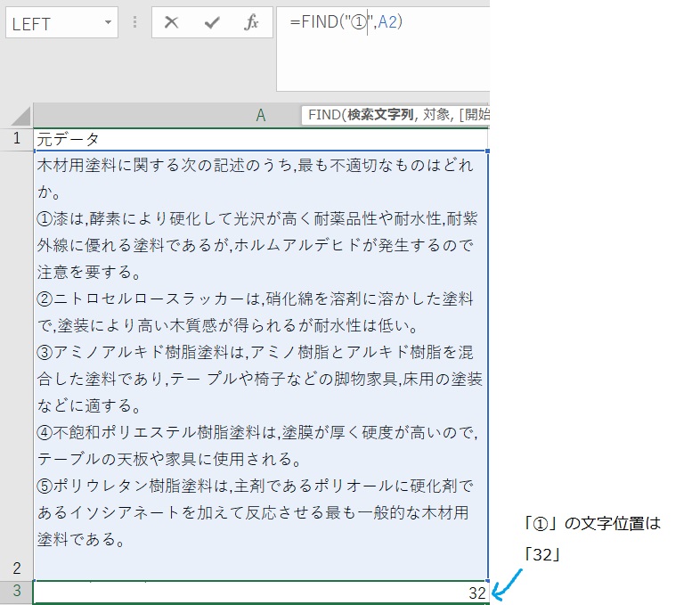This screenshot has height=605, width=700.
Task: Open Insert Function (fx) dialog
Action: coord(251,23)
